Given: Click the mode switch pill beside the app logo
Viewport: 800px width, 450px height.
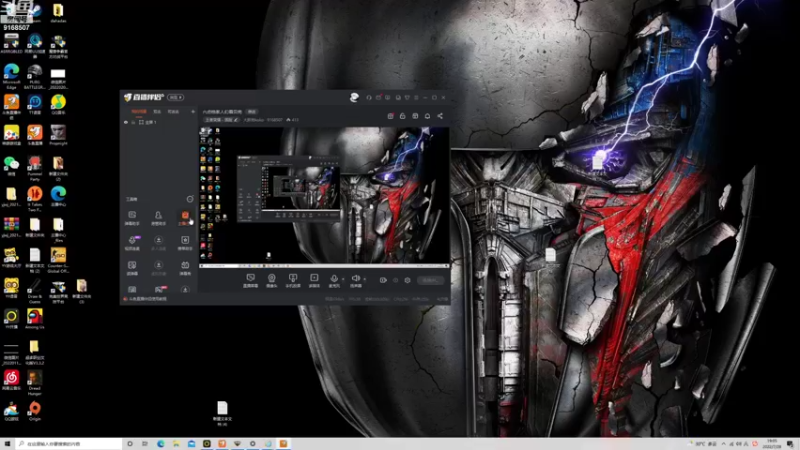Looking at the screenshot, I should [x=176, y=97].
